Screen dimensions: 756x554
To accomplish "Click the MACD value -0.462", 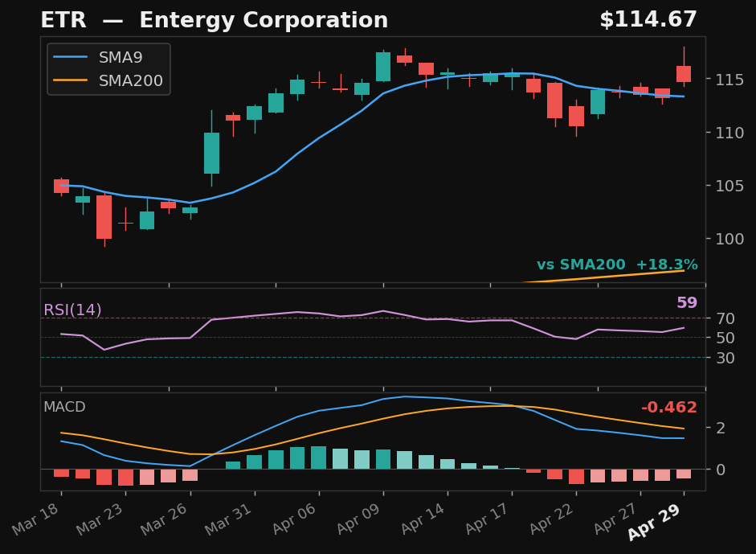I will pos(669,408).
